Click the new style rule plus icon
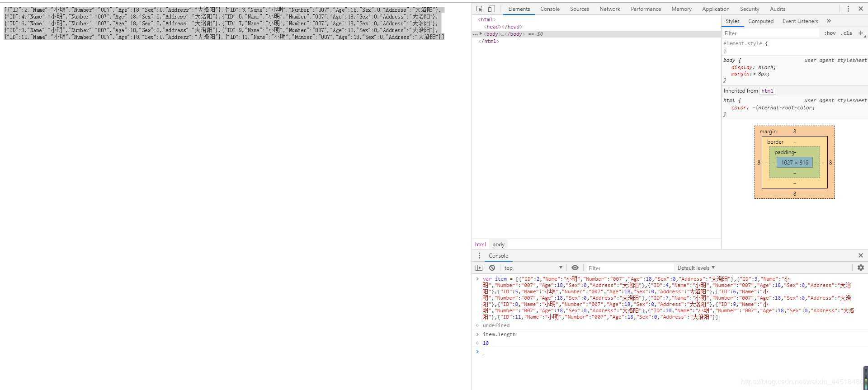This screenshot has height=390, width=868. coord(861,33)
